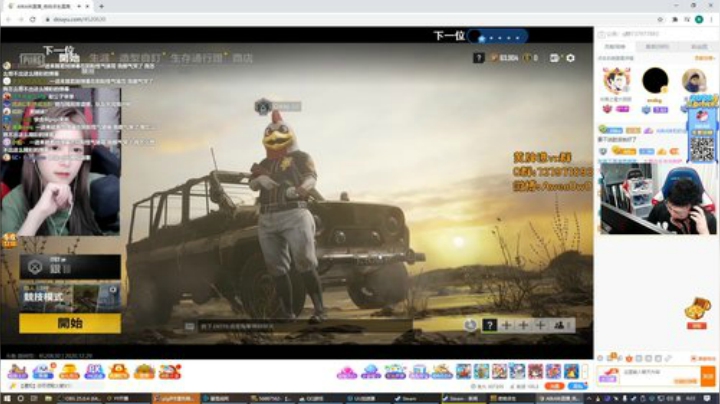This screenshot has height=404, width=720.
Task: Select the 開始 tab in PUBG menu
Action: [x=69, y=58]
